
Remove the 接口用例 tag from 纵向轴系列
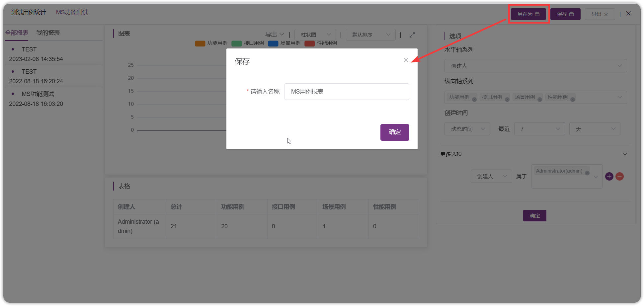tap(507, 100)
